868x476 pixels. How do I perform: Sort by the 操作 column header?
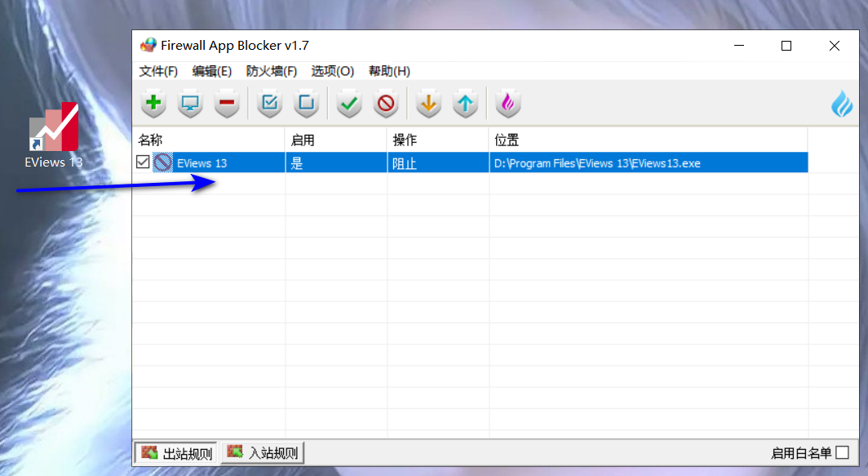pyautogui.click(x=438, y=140)
